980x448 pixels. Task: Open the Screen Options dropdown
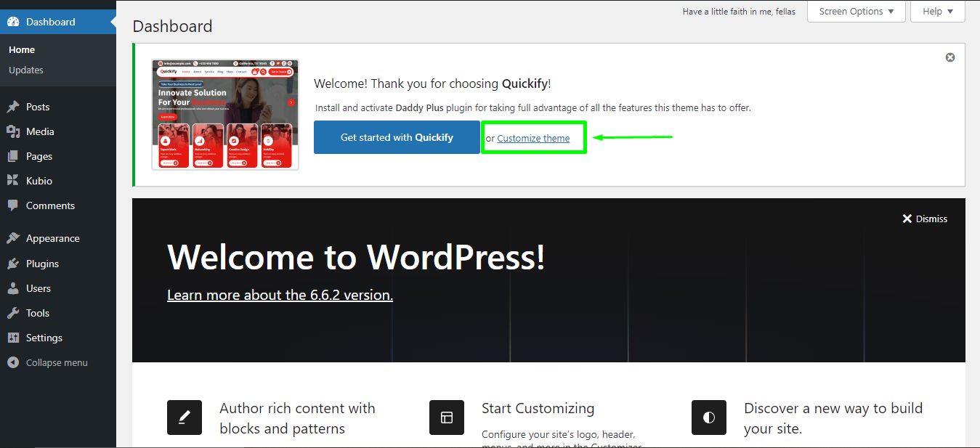(856, 11)
